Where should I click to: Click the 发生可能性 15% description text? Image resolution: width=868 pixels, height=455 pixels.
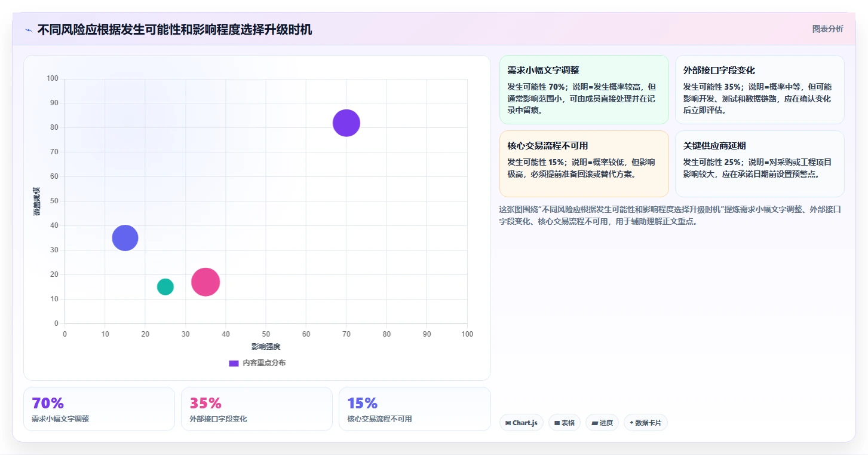click(x=581, y=168)
